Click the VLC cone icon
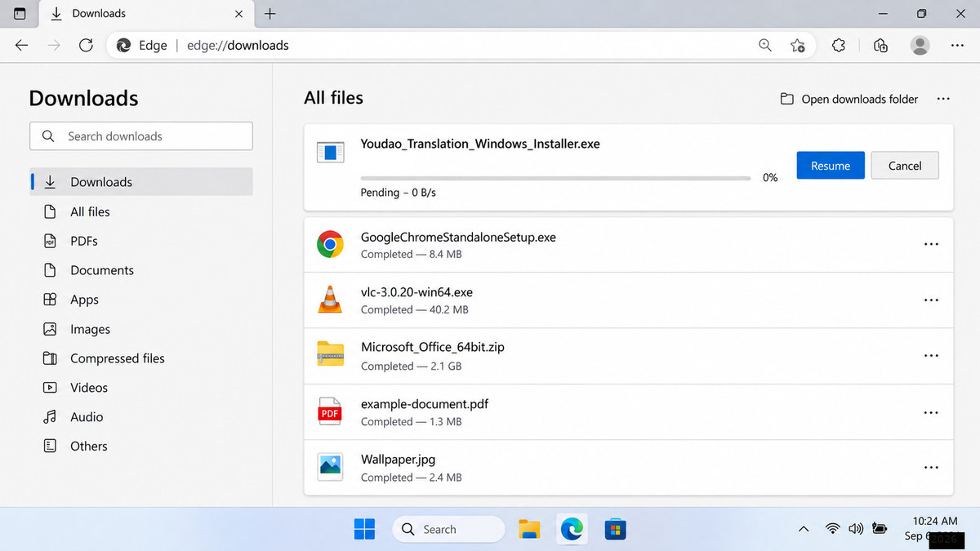980x551 pixels. click(330, 300)
